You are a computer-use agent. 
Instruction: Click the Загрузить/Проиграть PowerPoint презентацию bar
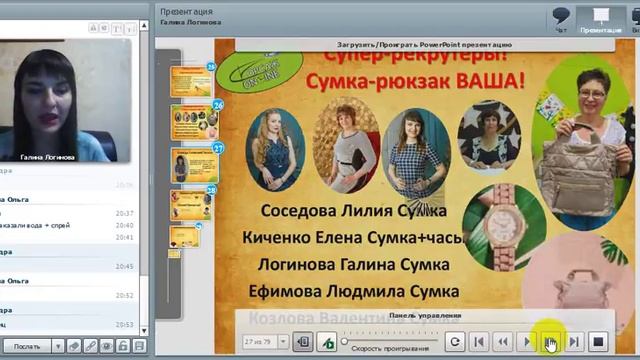[x=424, y=44]
